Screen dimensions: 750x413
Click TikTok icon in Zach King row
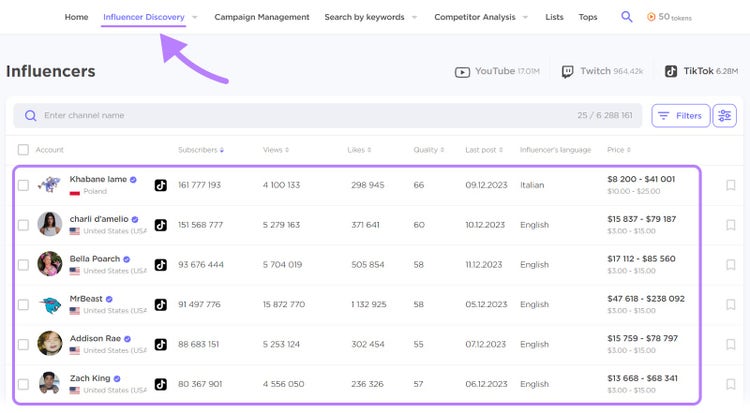coord(161,384)
